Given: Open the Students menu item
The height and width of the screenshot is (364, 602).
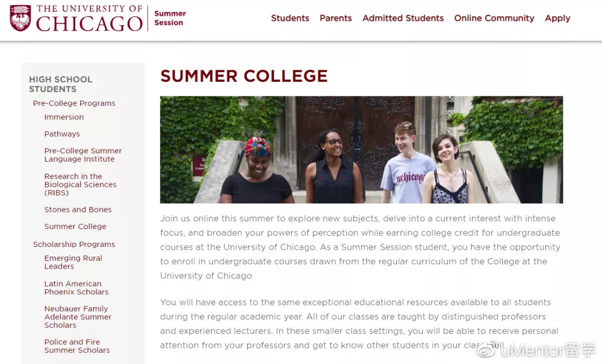Looking at the screenshot, I should (x=290, y=18).
